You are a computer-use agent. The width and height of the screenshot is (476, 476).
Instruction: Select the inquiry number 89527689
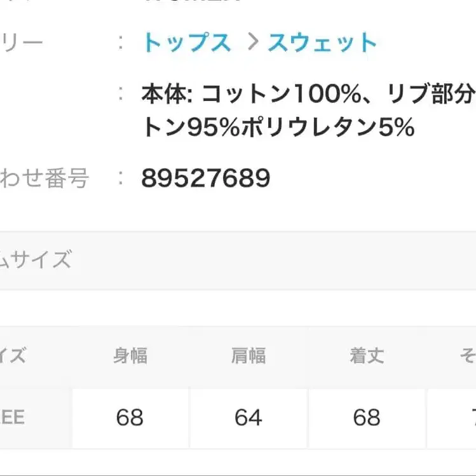(206, 179)
